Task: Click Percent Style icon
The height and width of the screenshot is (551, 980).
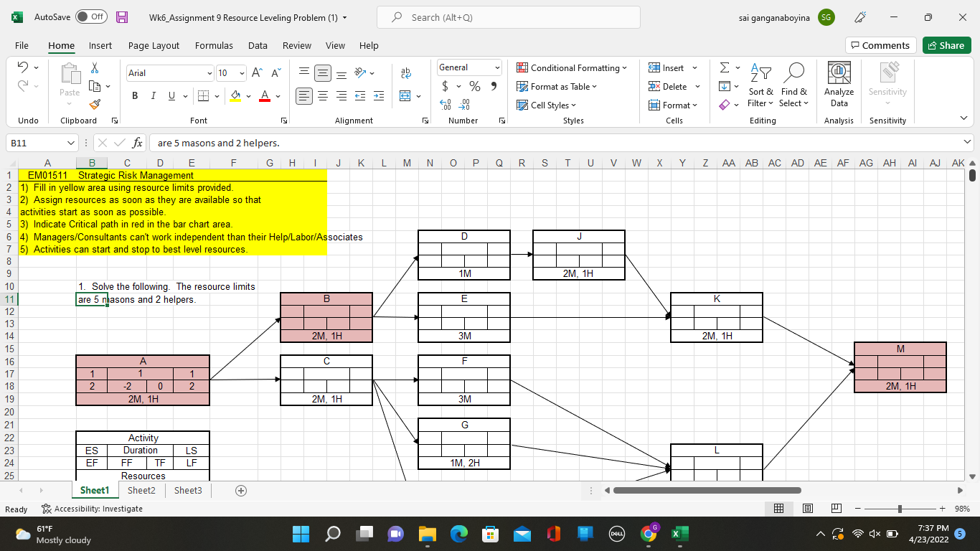Action: (x=475, y=87)
